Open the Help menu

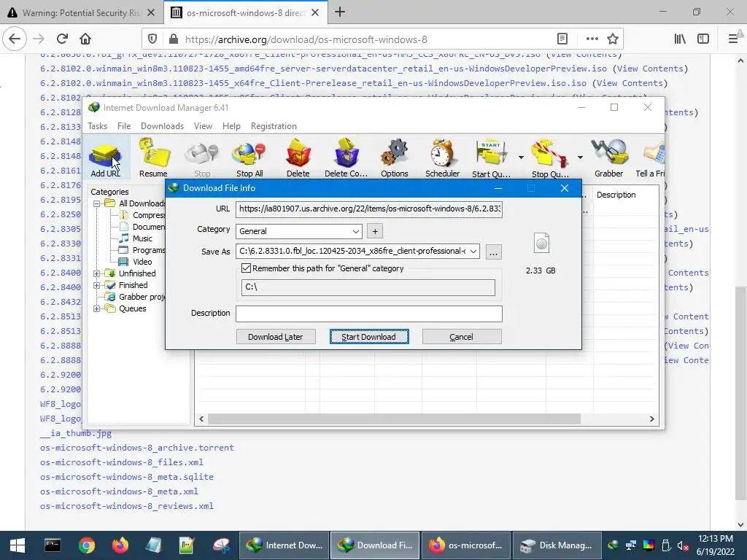click(x=231, y=126)
